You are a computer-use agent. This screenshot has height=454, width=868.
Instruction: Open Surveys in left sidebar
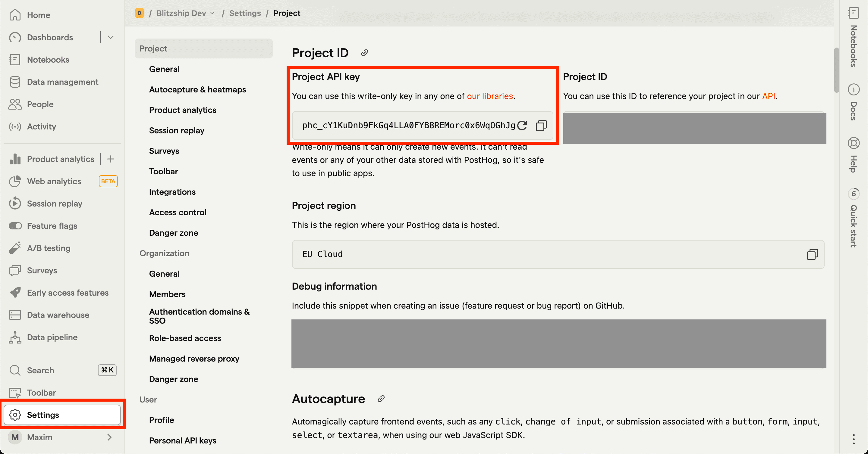42,270
